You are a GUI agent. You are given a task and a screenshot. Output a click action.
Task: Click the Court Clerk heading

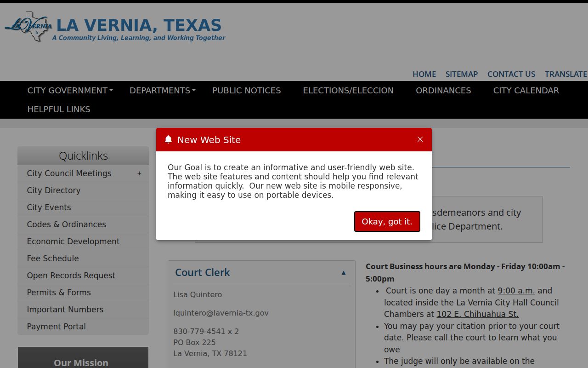[x=203, y=272]
